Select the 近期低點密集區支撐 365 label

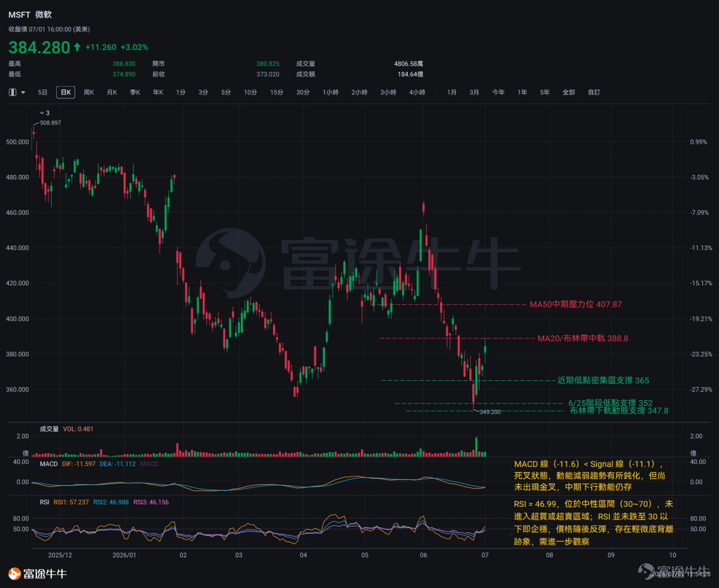(x=604, y=380)
